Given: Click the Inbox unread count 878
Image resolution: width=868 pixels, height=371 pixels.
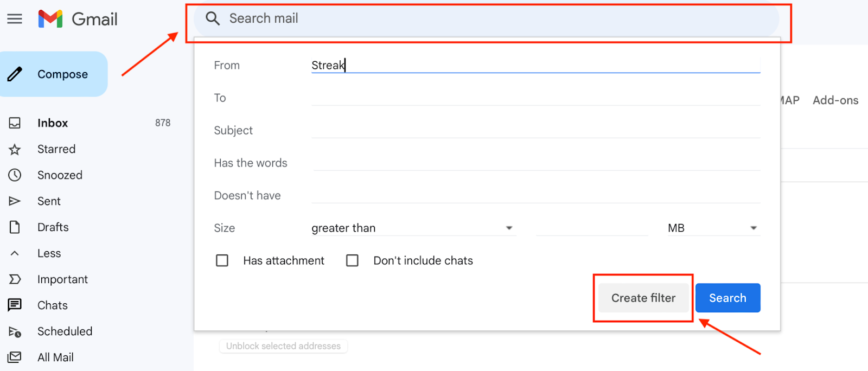Looking at the screenshot, I should coord(163,123).
